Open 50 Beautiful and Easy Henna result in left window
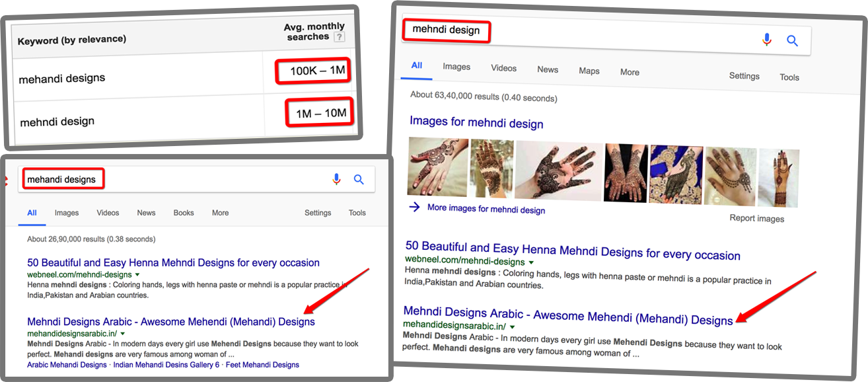 (173, 262)
